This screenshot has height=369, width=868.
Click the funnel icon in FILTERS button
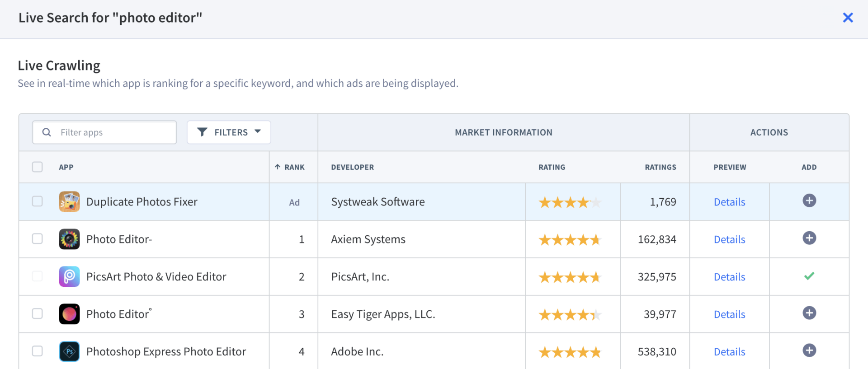(x=202, y=132)
